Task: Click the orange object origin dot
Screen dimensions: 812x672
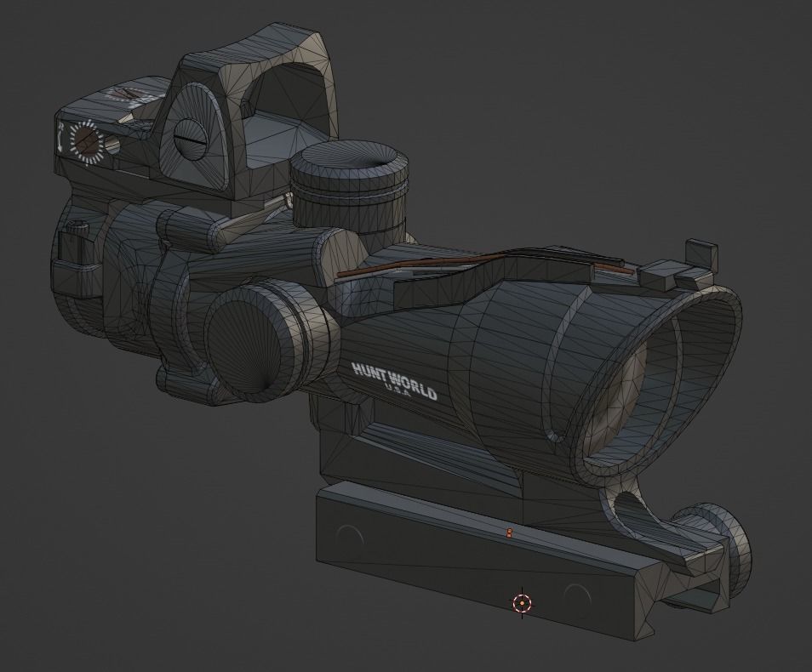Action: click(508, 532)
